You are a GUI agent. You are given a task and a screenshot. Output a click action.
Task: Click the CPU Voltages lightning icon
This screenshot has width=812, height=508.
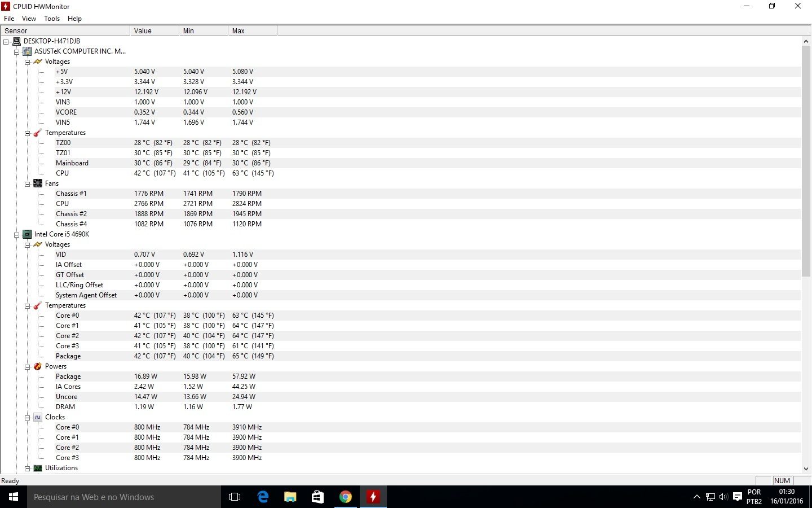pyautogui.click(x=38, y=244)
